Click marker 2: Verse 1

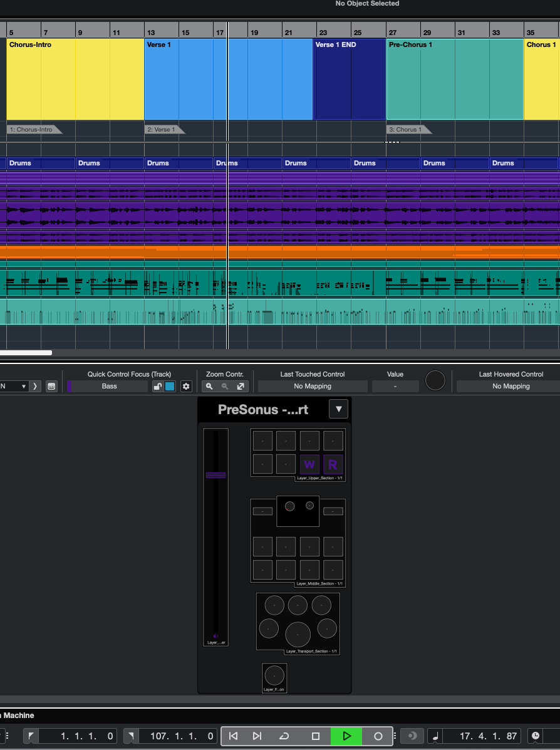coord(164,129)
